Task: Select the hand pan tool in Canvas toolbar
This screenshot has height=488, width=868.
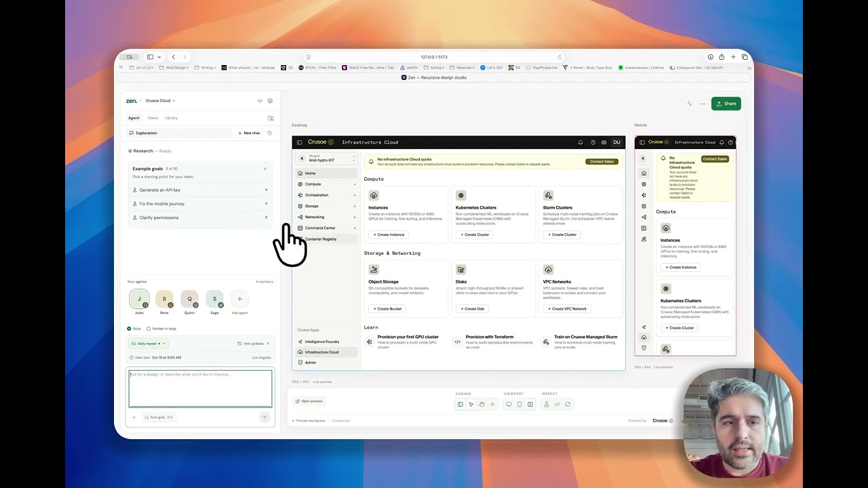Action: [481, 404]
